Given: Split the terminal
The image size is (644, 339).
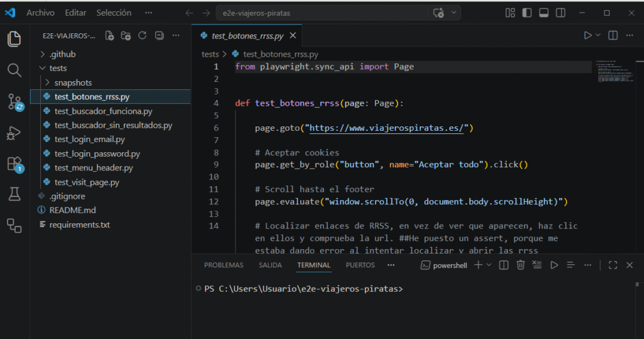Looking at the screenshot, I should point(504,265).
